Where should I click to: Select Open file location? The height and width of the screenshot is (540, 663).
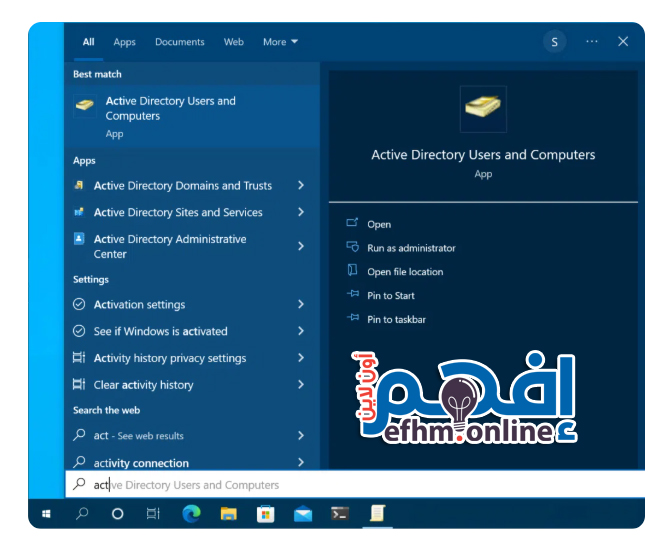(x=404, y=272)
